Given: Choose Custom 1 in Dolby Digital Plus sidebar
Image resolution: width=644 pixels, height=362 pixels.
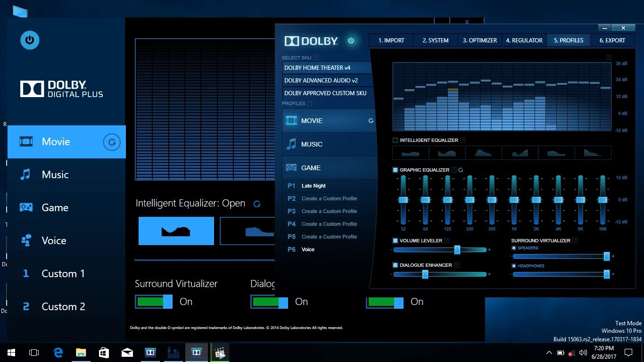Looking at the screenshot, I should pyautogui.click(x=66, y=274).
